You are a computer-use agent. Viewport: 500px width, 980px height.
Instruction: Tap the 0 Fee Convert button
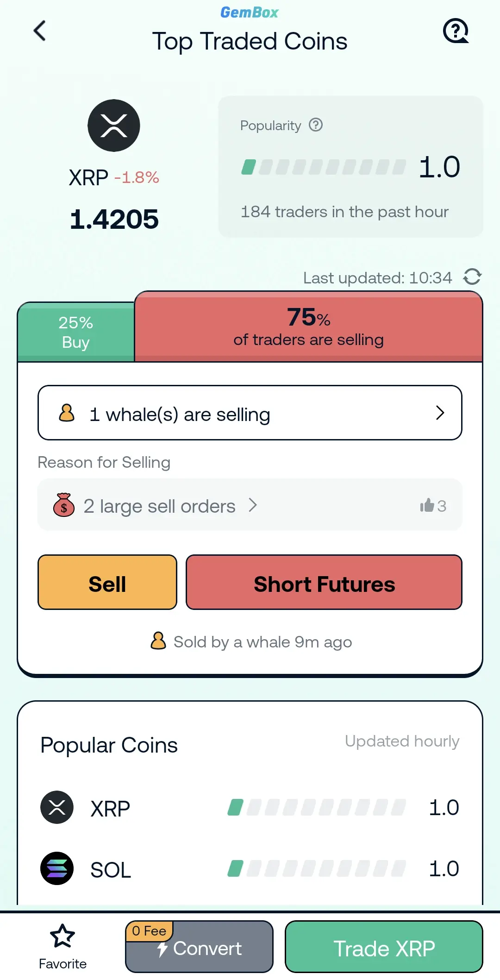click(199, 947)
